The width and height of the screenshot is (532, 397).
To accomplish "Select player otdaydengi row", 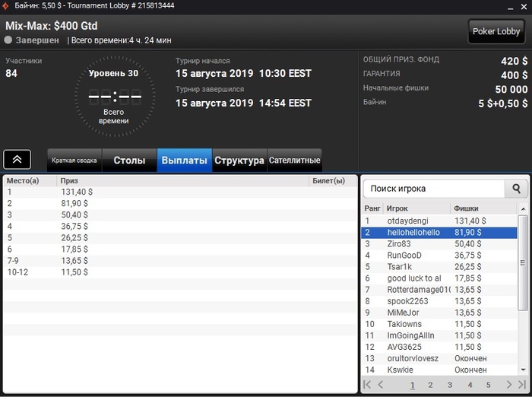I will point(439,221).
